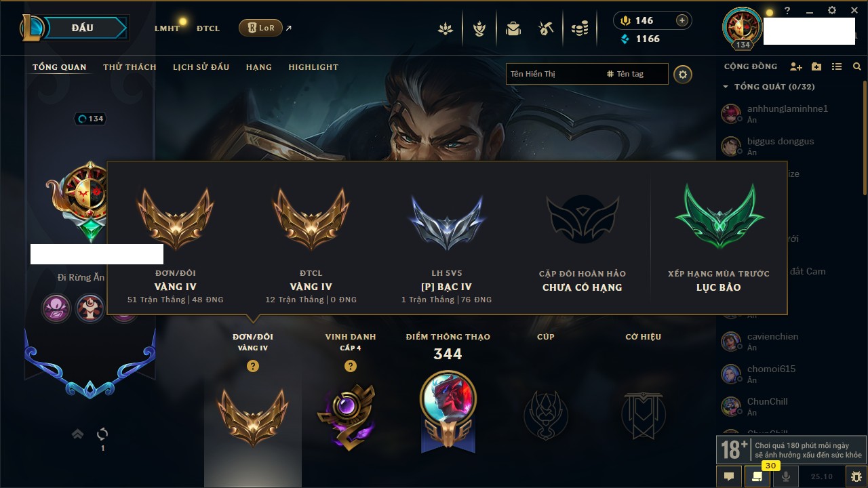
Task: Click the friends list search icon
Action: 857,66
